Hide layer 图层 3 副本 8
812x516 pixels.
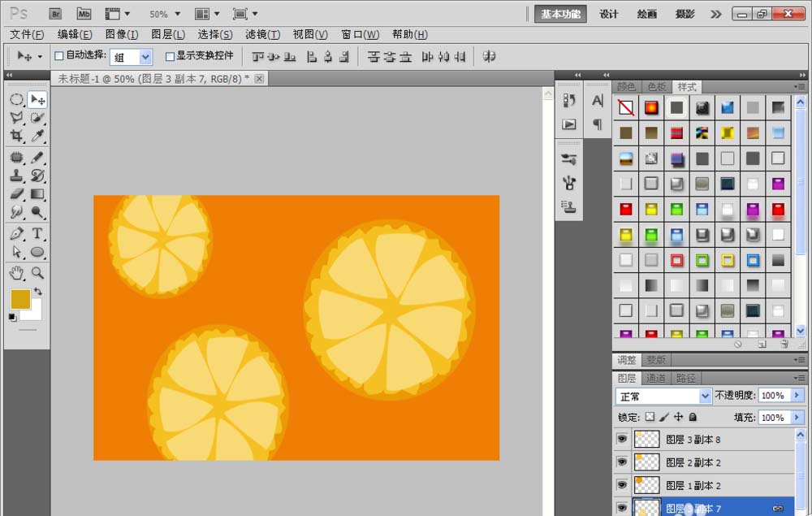622,439
